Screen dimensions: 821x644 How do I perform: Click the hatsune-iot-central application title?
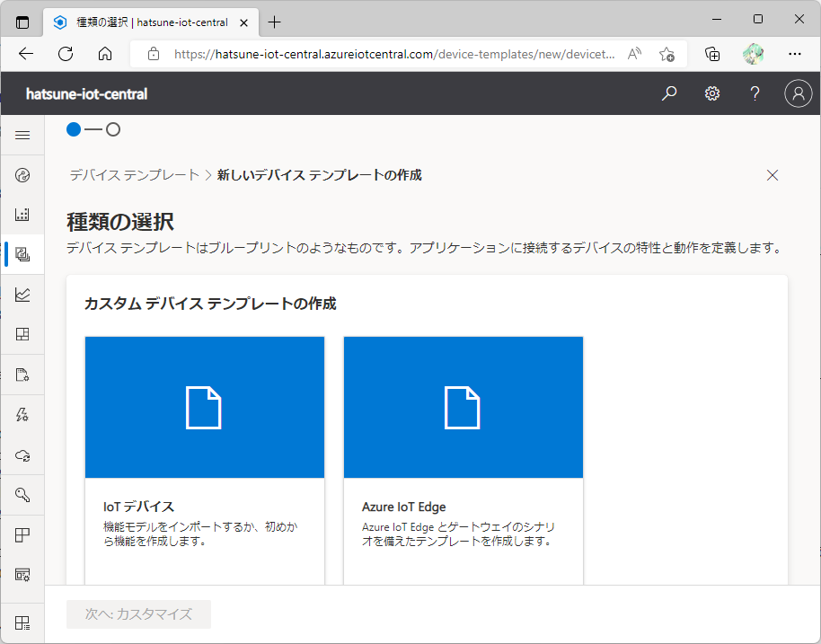point(87,94)
